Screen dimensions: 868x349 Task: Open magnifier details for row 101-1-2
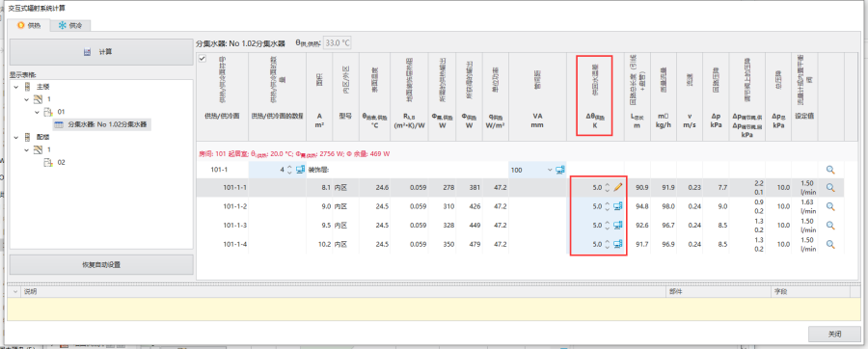pos(829,206)
